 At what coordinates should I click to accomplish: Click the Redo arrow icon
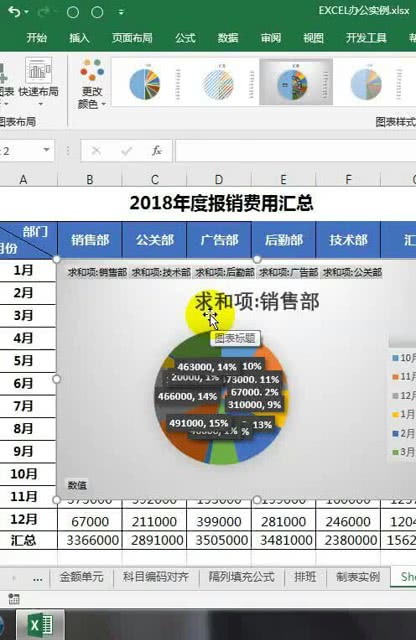point(43,12)
